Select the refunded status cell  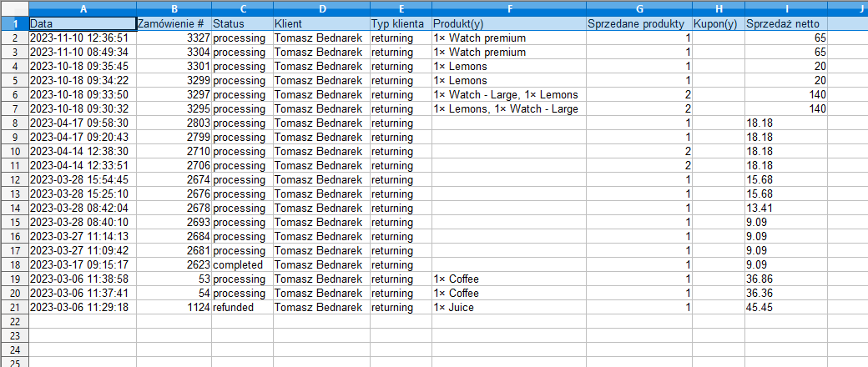[x=243, y=307]
